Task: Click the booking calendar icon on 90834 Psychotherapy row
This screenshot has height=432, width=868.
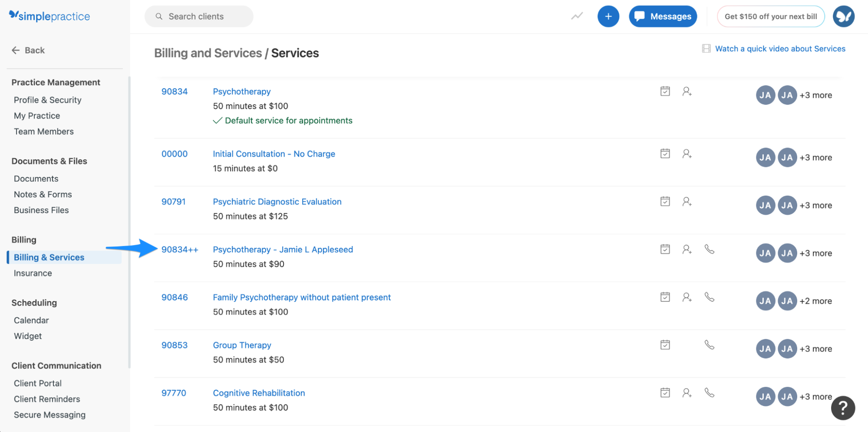Action: [665, 91]
